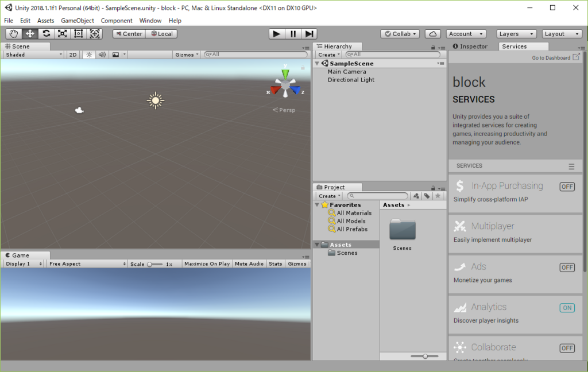Image resolution: width=588 pixels, height=372 pixels.
Task: Open Multiplayer service icon
Action: coord(460,226)
